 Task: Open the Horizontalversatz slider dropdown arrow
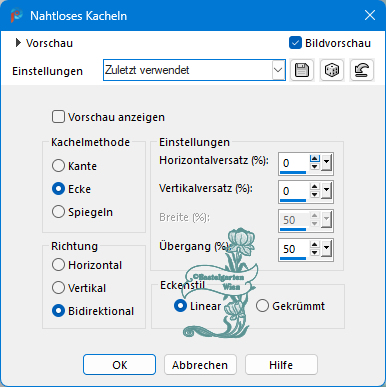[327, 162]
